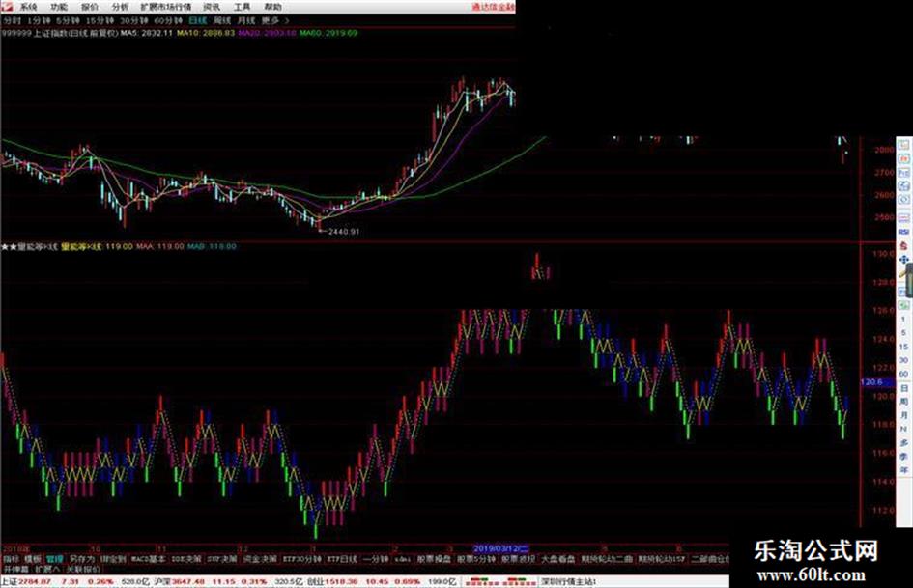Click the ETF日线 template tab
The width and height of the screenshot is (913, 588).
(x=342, y=559)
